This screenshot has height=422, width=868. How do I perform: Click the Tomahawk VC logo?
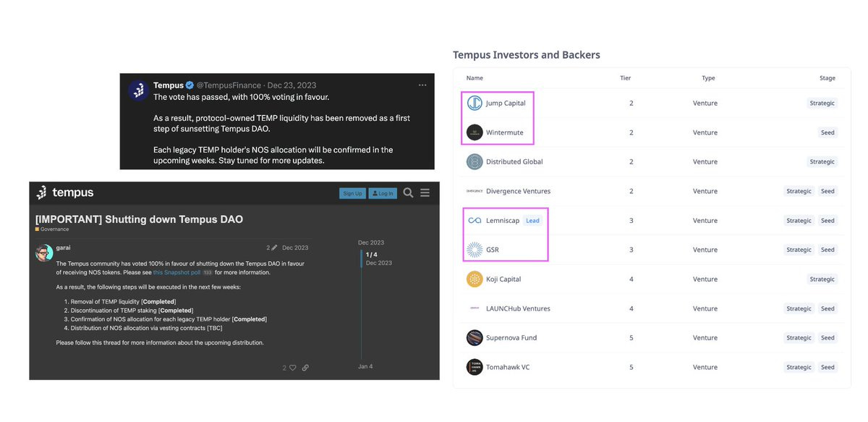tap(475, 367)
